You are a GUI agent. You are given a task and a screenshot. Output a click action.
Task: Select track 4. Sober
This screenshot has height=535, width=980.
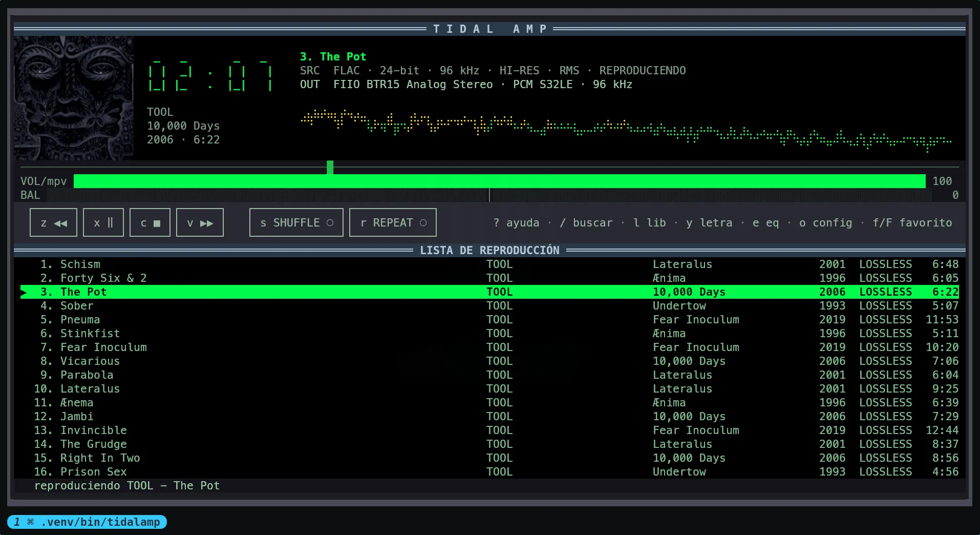(489, 305)
